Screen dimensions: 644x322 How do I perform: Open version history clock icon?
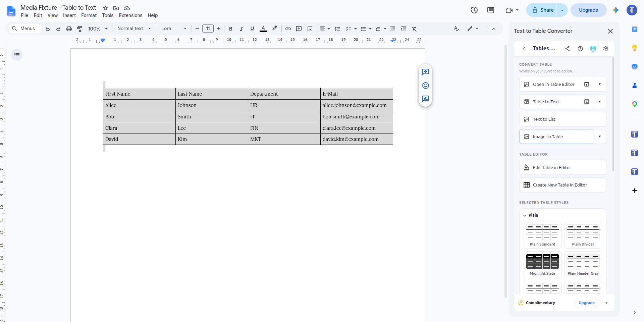[x=474, y=10]
